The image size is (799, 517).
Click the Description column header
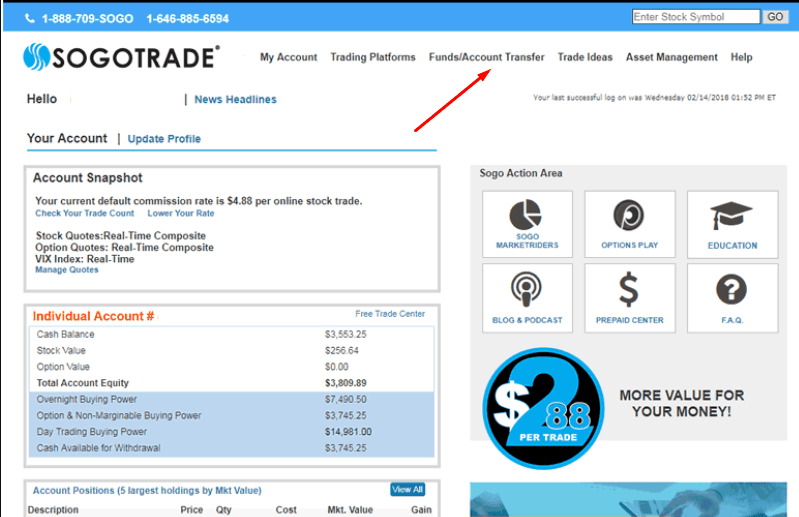click(x=53, y=510)
